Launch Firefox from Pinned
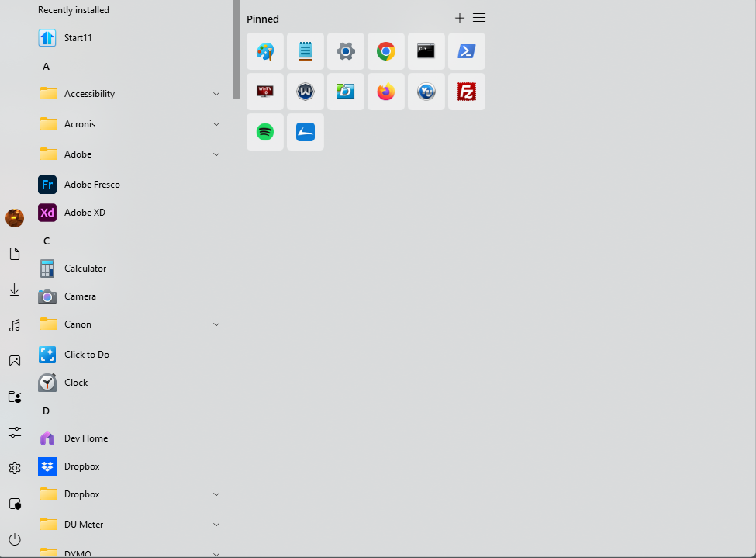756x558 pixels. [x=385, y=92]
